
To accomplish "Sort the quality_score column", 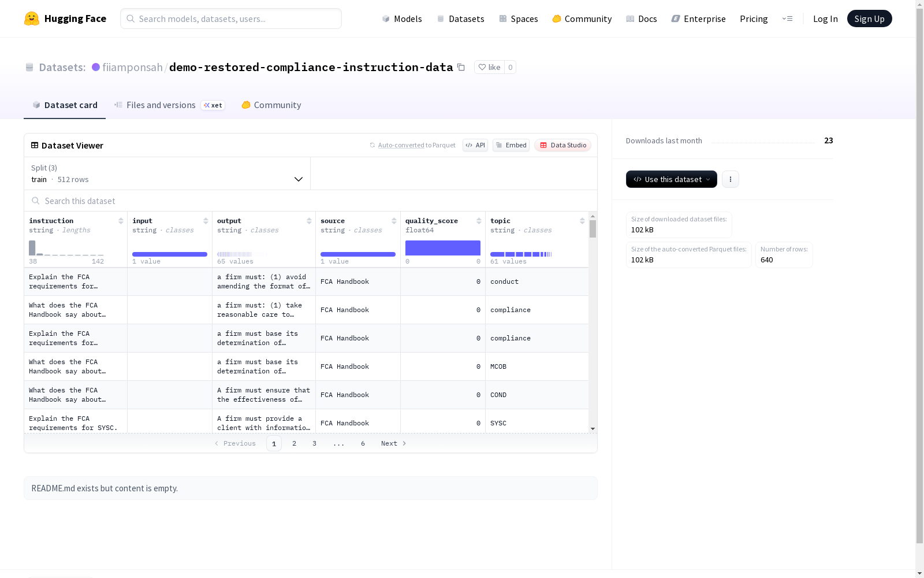I will pyautogui.click(x=479, y=221).
